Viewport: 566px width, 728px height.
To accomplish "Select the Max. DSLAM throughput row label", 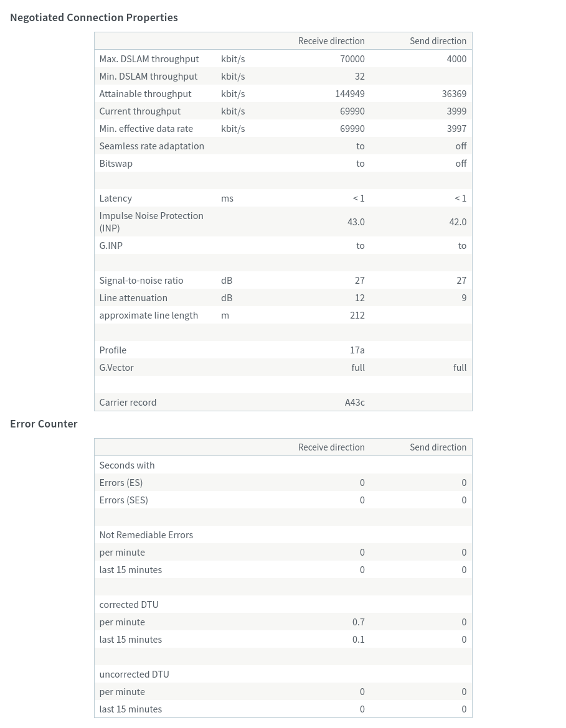I will [149, 59].
